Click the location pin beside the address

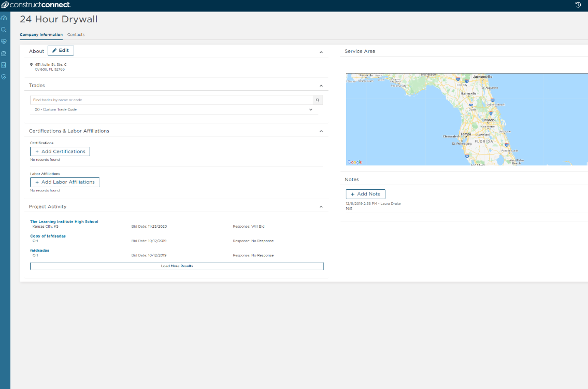30,64
